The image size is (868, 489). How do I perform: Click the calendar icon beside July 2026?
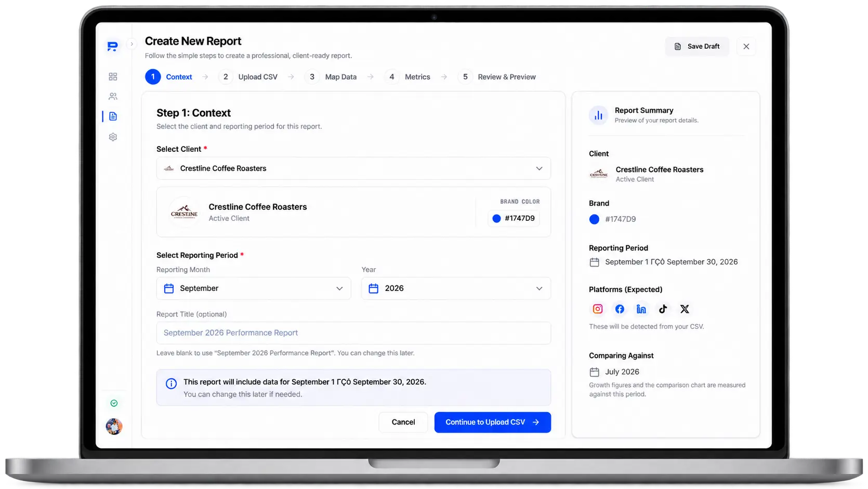coord(595,372)
